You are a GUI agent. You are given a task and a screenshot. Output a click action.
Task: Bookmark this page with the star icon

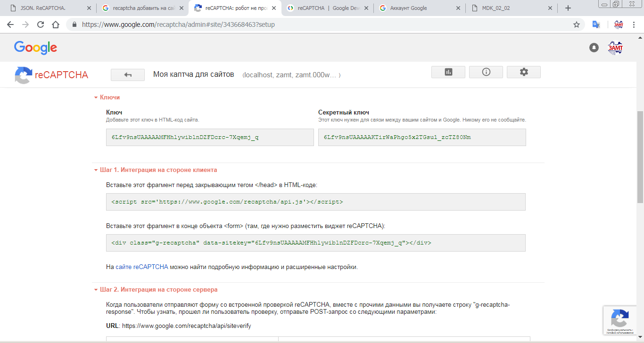(x=577, y=24)
